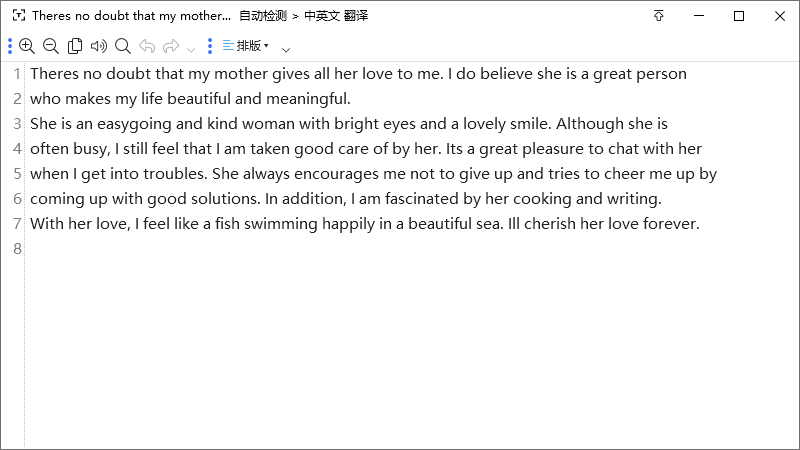Click the 翻译 translate button

point(356,16)
